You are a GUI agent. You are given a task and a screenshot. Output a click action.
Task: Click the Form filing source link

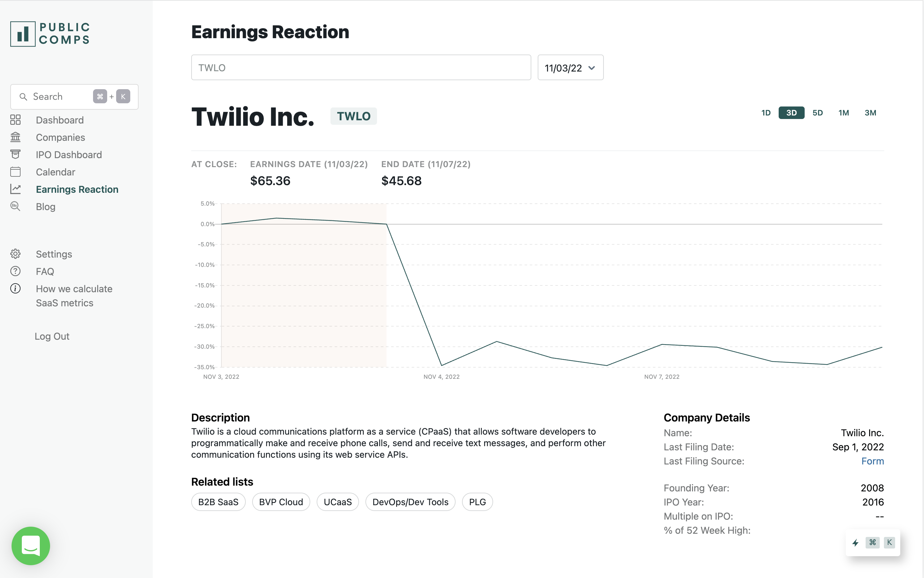pyautogui.click(x=872, y=461)
